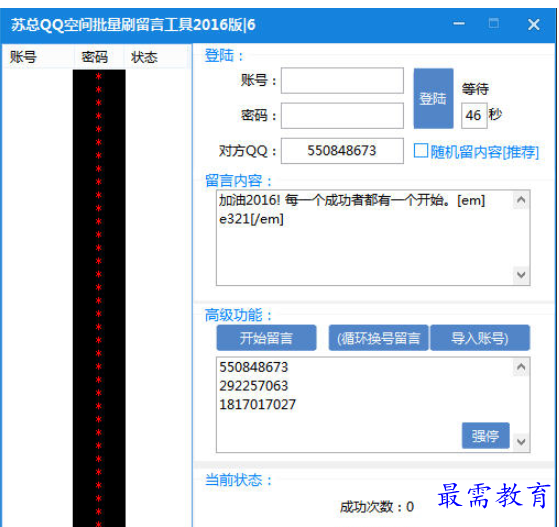Click the up arrow of message scrollbar
This screenshot has width=559, height=527.
click(521, 200)
